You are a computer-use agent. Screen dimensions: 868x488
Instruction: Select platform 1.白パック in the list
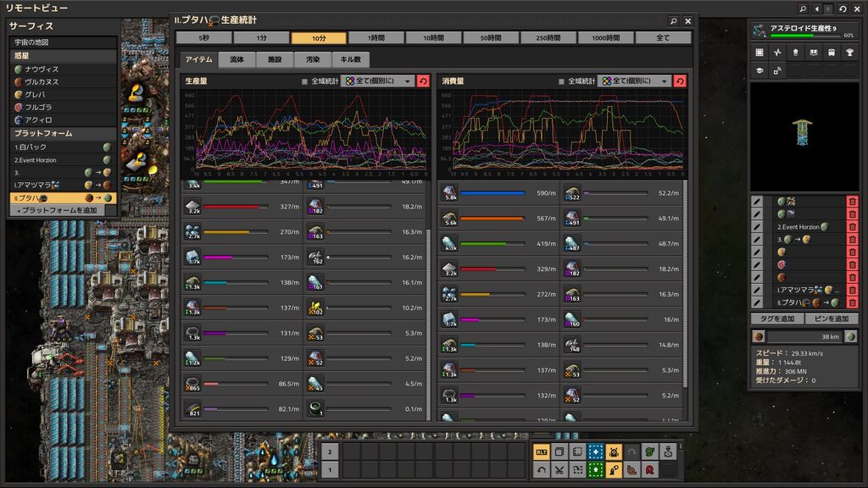pyautogui.click(x=63, y=147)
